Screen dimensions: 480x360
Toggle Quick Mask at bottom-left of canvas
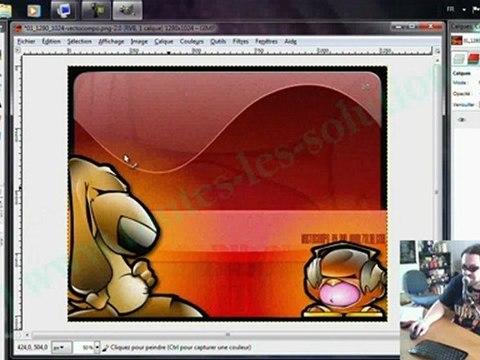(19, 334)
